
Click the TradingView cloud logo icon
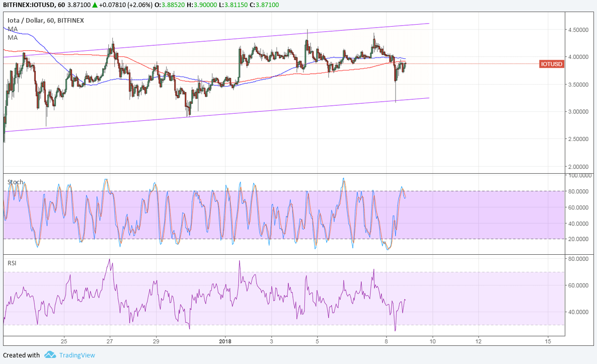[50, 355]
